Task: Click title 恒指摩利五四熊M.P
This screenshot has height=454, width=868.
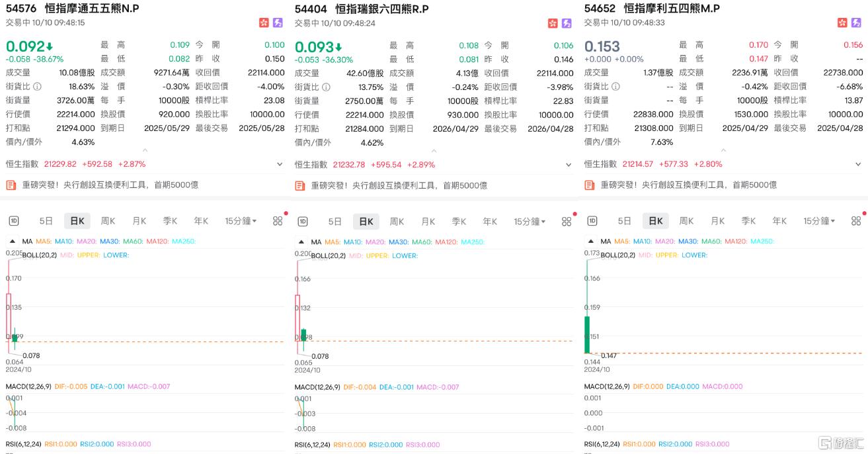Action: tap(672, 9)
